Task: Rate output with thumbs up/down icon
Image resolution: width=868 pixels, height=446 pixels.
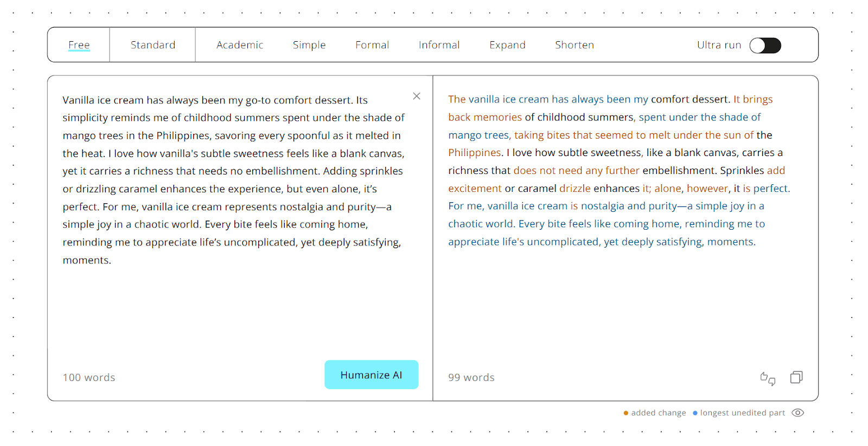Action: pos(768,378)
